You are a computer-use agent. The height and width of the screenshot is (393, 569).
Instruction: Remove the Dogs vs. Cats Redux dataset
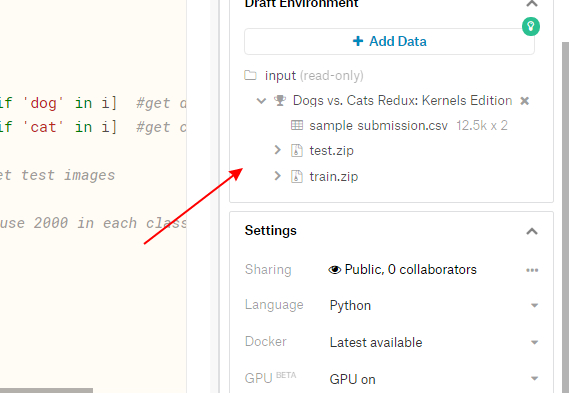(x=524, y=101)
